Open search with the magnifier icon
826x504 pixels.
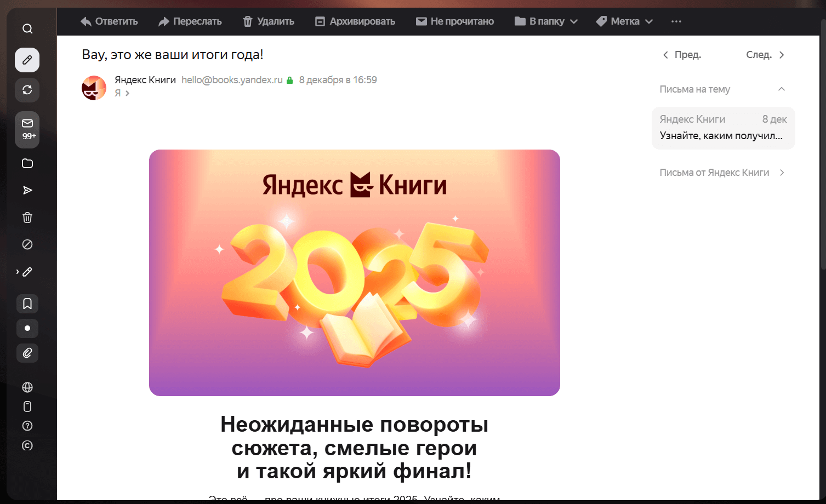pyautogui.click(x=27, y=28)
